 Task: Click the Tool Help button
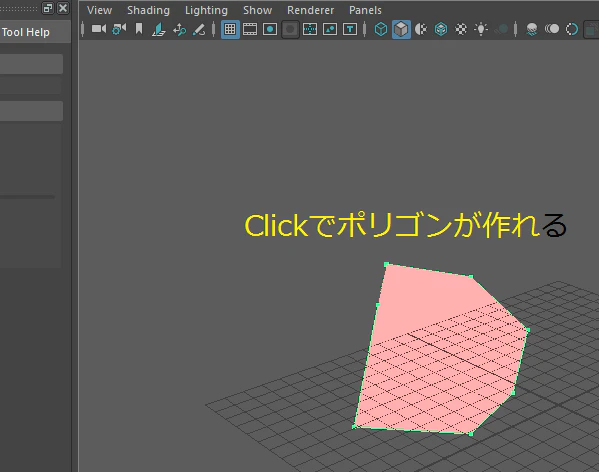26,32
